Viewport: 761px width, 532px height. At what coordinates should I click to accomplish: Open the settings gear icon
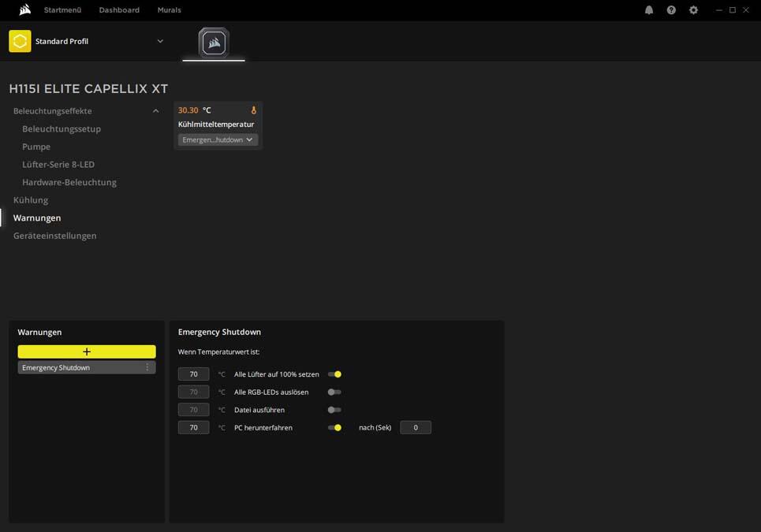693,9
